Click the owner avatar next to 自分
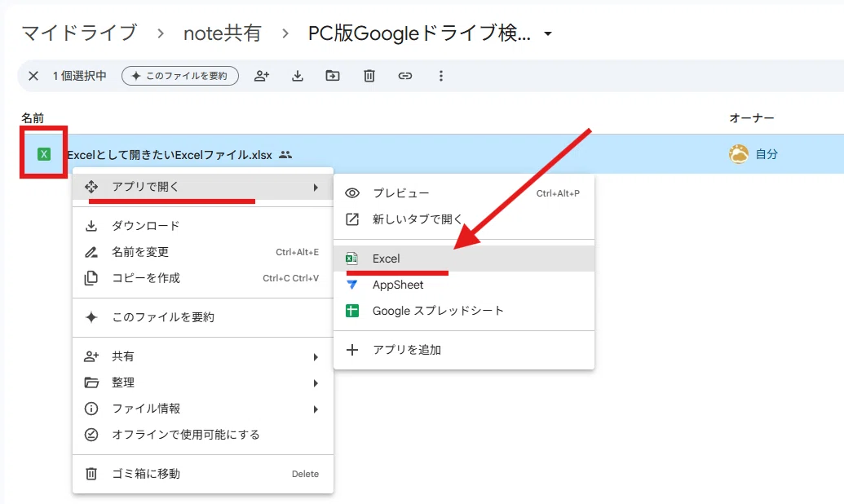844x504 pixels. point(739,154)
